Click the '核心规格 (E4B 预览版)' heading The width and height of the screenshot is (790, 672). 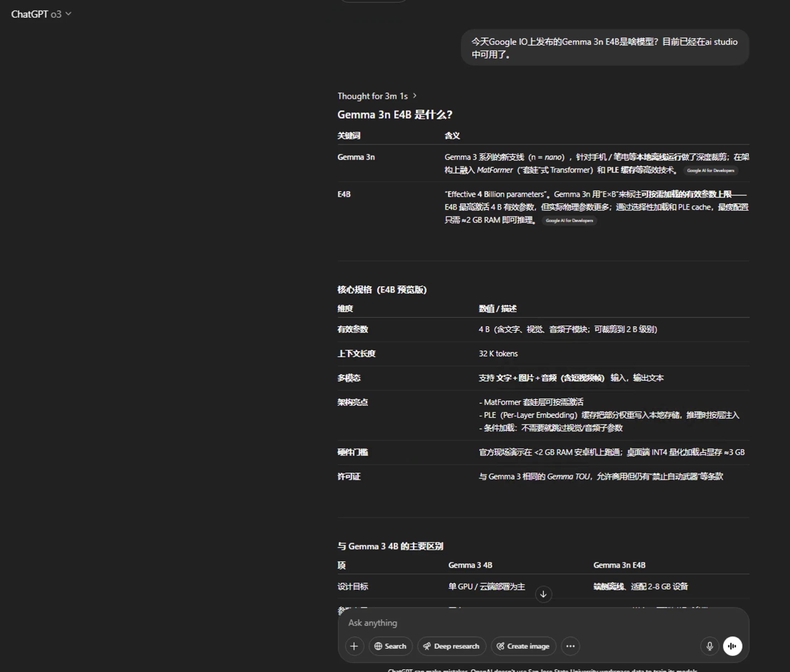click(382, 290)
